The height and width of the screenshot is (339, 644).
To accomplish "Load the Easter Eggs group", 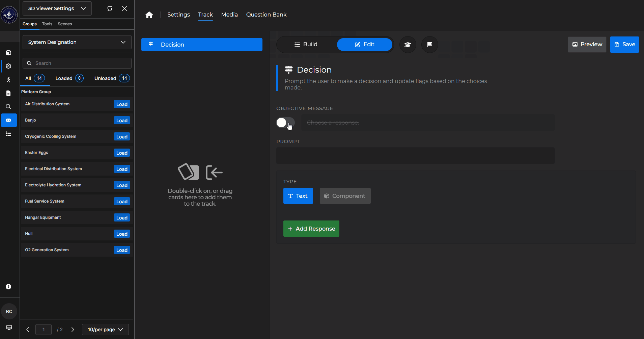I will (122, 153).
